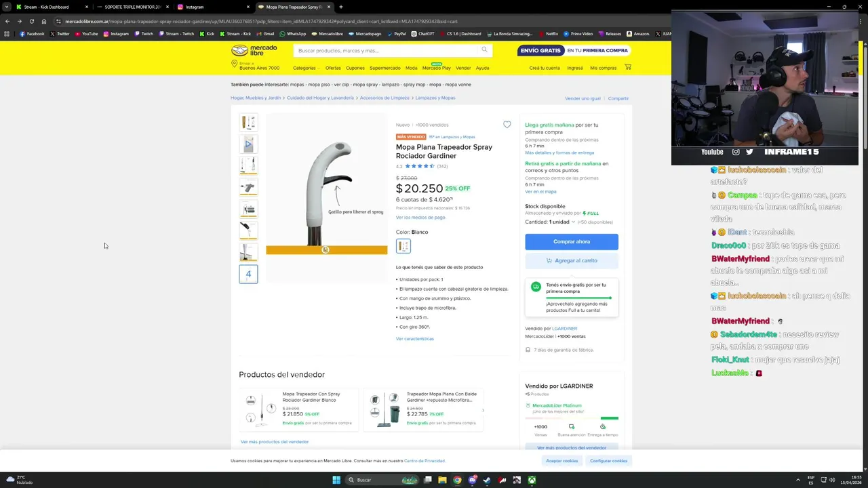Viewport: 868px width, 488px height.
Task: Click Agregar al carrito button
Action: pyautogui.click(x=572, y=260)
